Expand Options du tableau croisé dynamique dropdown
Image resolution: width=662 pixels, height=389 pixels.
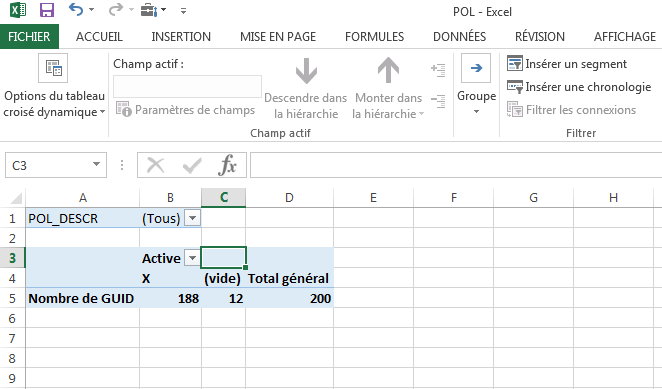(103, 112)
